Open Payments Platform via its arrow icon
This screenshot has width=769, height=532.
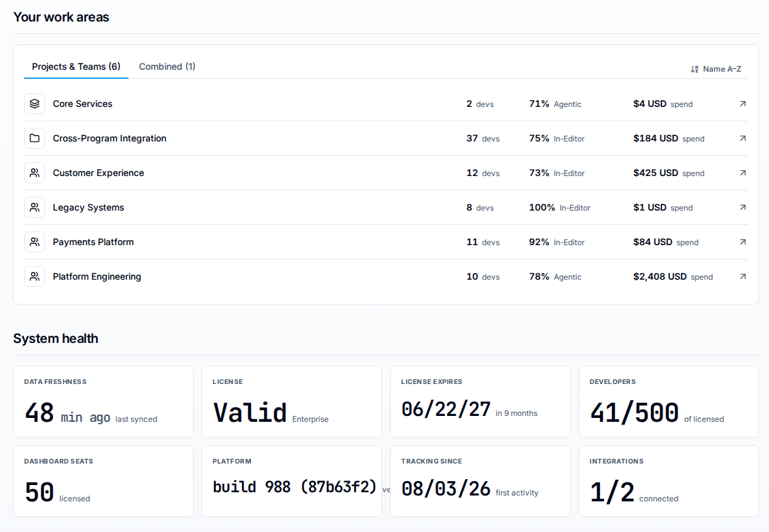[x=742, y=243]
